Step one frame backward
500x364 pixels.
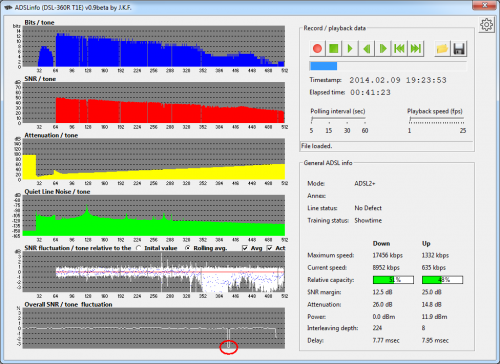[366, 49]
